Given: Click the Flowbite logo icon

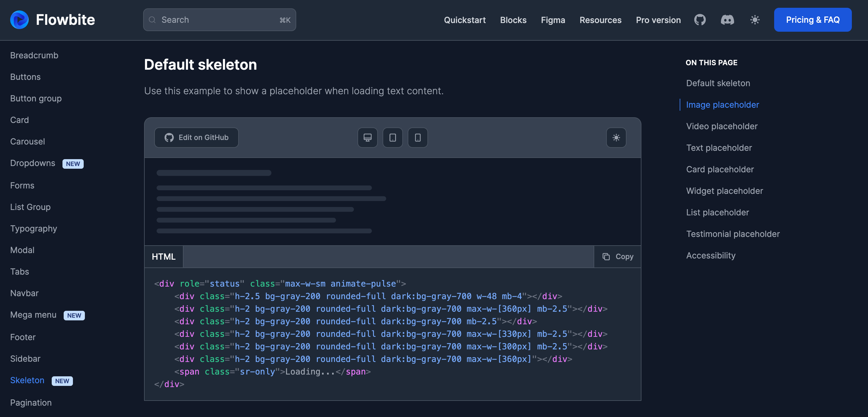Looking at the screenshot, I should (19, 19).
